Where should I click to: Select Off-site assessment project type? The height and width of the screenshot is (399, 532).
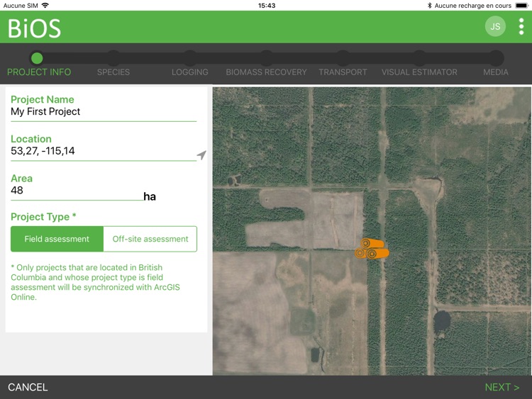pos(150,239)
